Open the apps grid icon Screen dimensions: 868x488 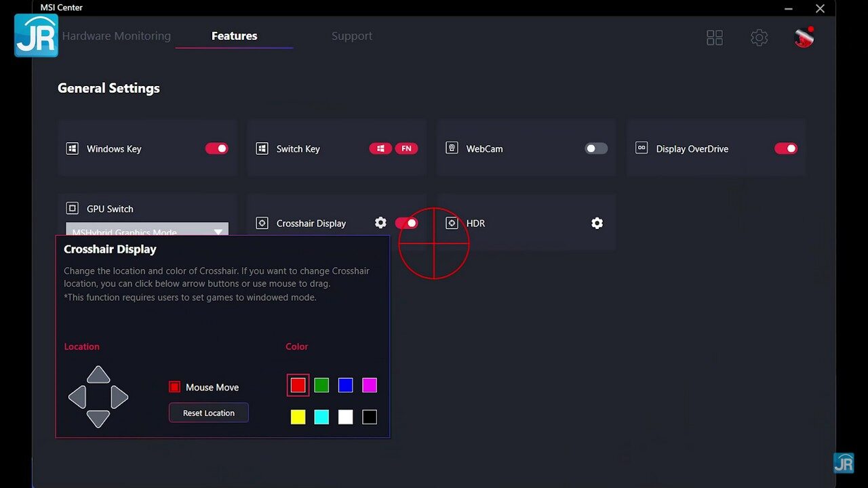pos(715,37)
